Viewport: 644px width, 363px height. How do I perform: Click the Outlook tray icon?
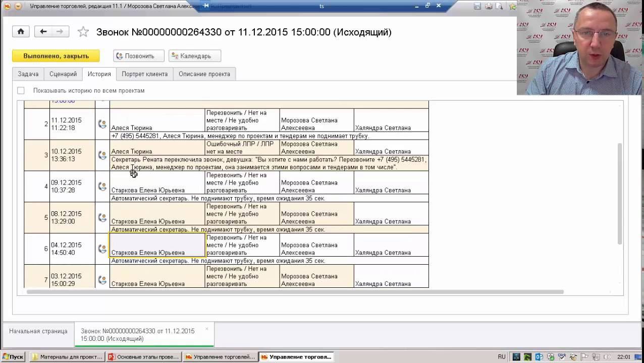point(539,357)
